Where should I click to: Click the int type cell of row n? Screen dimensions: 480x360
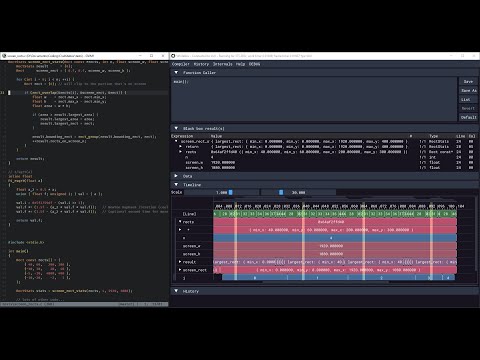tap(432, 157)
